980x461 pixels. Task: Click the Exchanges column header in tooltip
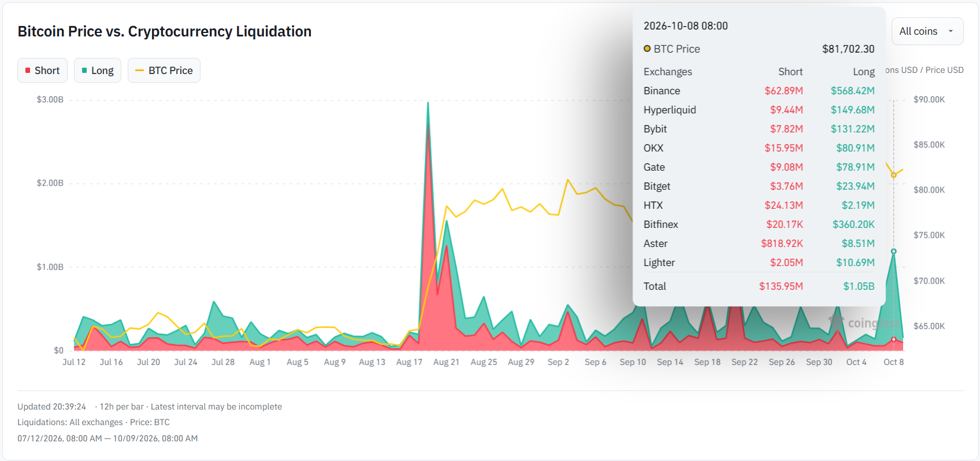tap(668, 72)
